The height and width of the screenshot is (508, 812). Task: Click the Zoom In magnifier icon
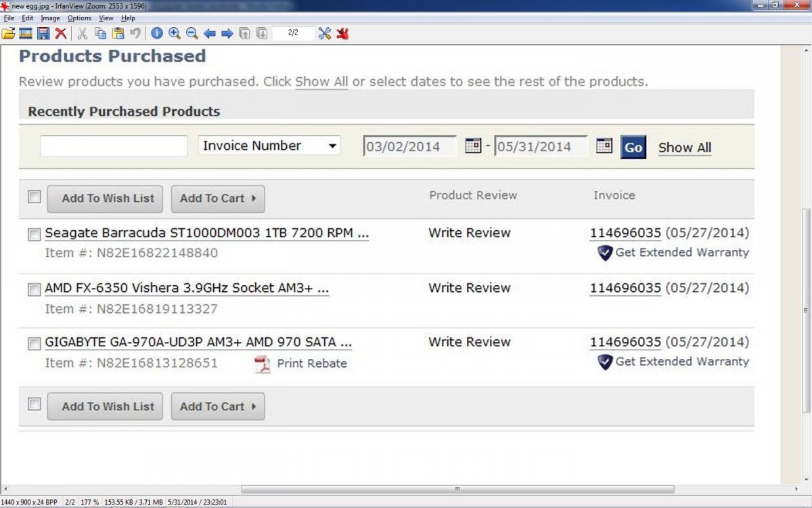pos(175,33)
